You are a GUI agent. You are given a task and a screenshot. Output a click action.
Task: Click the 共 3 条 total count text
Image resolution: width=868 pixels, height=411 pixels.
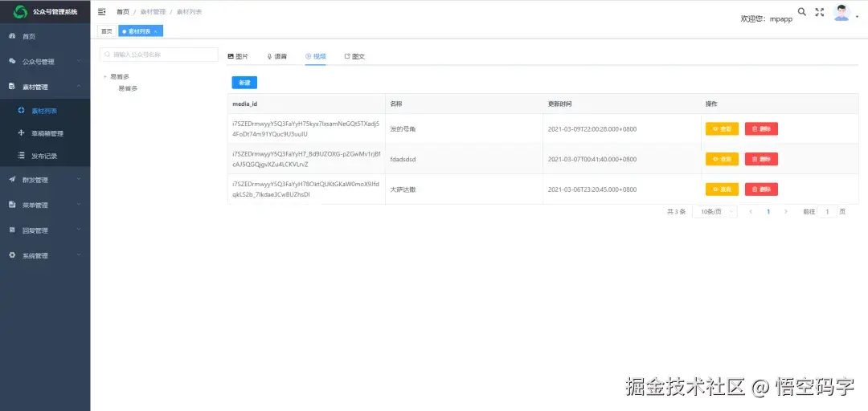677,211
